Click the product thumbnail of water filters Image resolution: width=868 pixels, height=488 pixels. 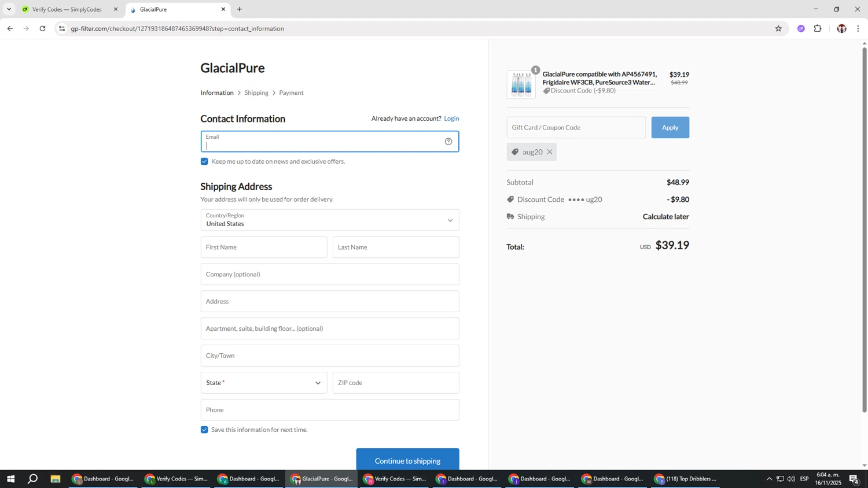[521, 84]
